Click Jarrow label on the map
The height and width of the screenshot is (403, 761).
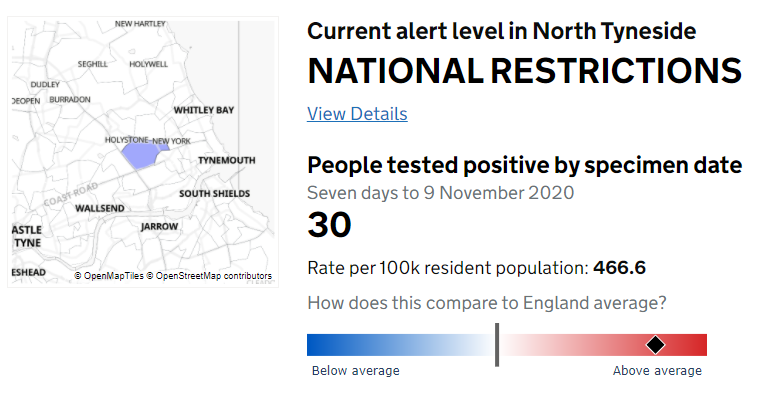click(x=159, y=227)
